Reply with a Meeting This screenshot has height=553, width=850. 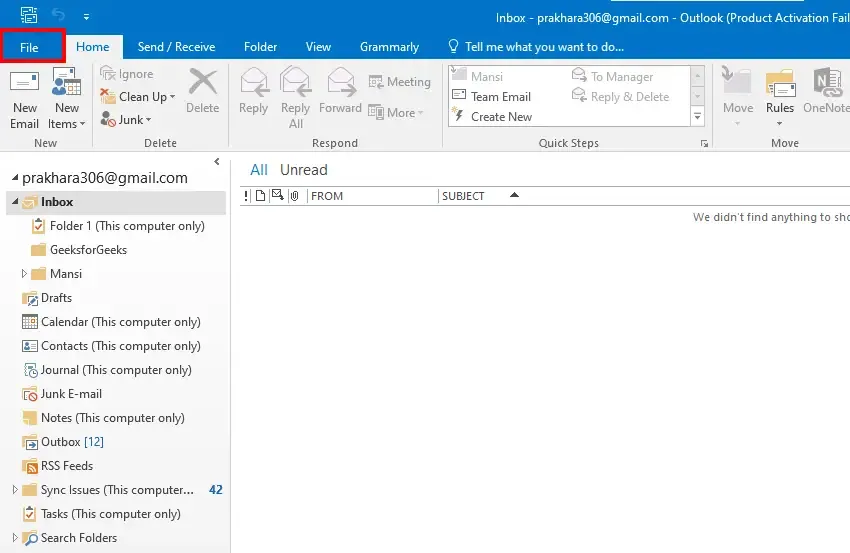coord(400,82)
